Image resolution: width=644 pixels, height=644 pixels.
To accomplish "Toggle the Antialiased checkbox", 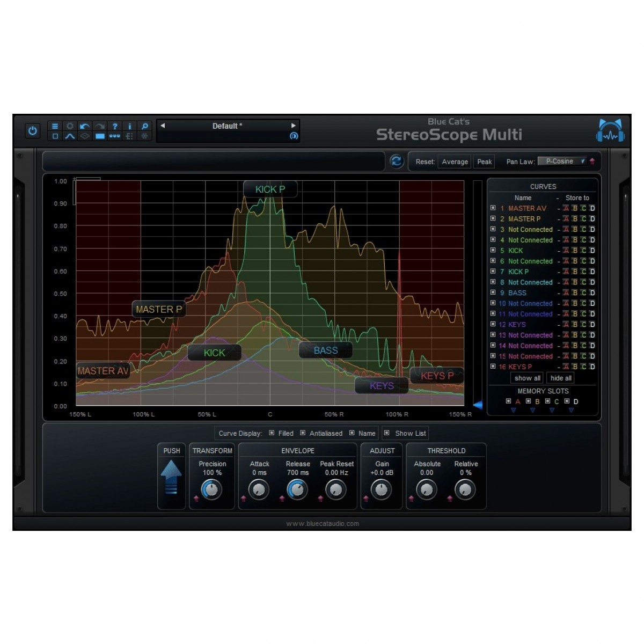I will (303, 433).
